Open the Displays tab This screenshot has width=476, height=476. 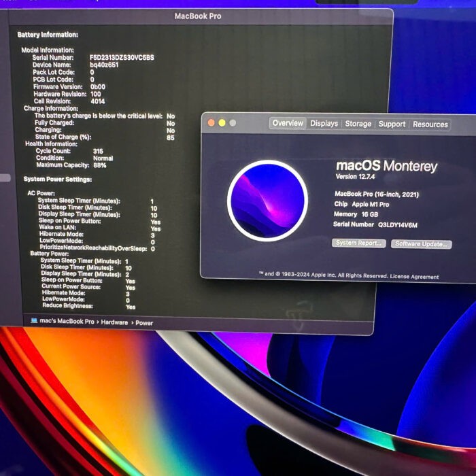pyautogui.click(x=324, y=124)
